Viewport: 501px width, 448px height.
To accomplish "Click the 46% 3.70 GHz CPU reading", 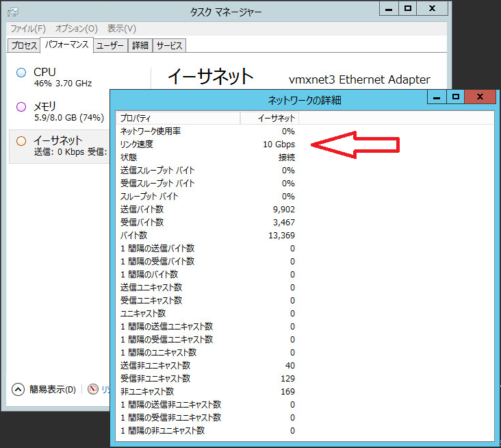I will point(63,84).
